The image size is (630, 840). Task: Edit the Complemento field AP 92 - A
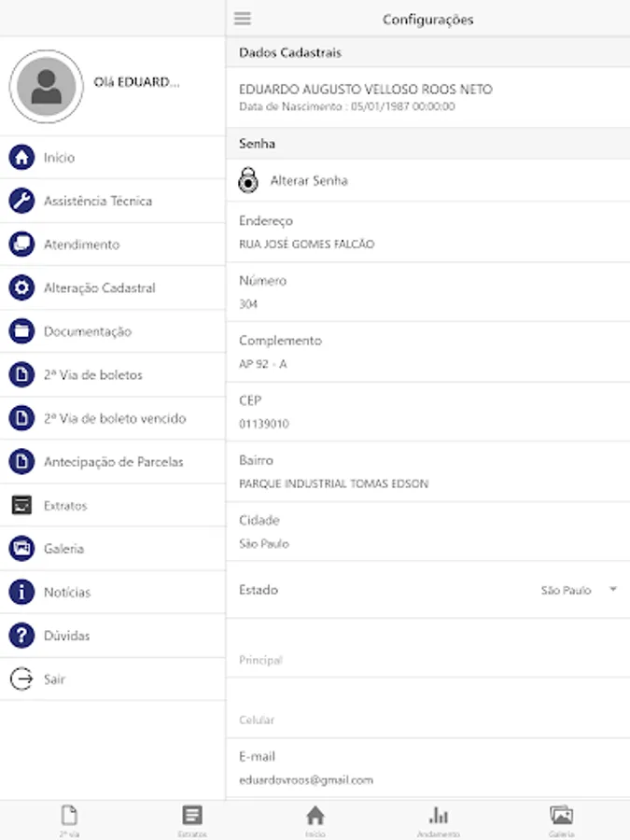click(x=428, y=352)
